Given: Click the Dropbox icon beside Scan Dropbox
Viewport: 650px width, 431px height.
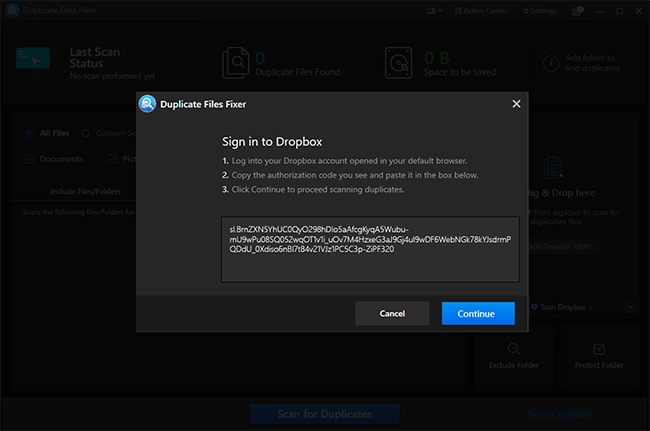Looking at the screenshot, I should pyautogui.click(x=534, y=307).
